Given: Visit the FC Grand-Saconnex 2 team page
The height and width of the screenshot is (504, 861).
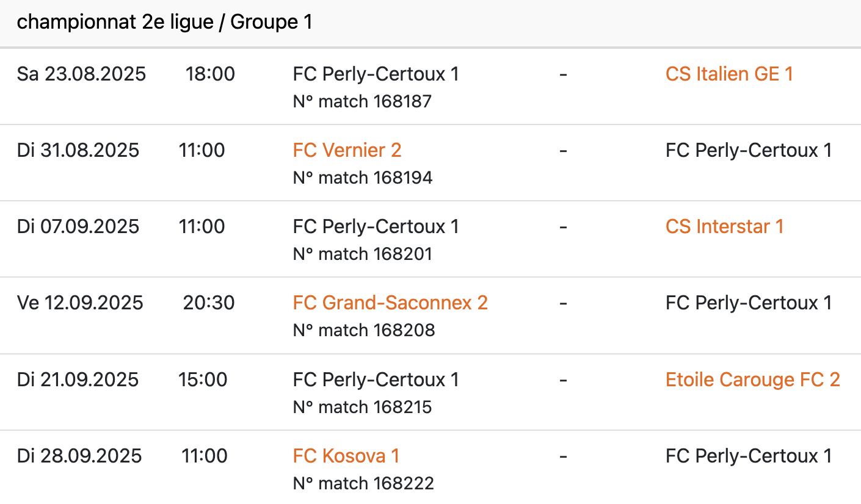Looking at the screenshot, I should pyautogui.click(x=390, y=303).
